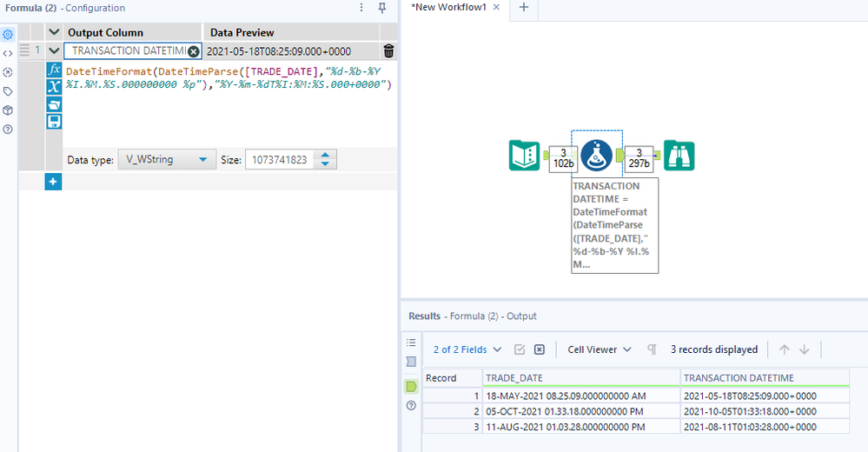Decrease the Size value with down arrow

coord(326,164)
